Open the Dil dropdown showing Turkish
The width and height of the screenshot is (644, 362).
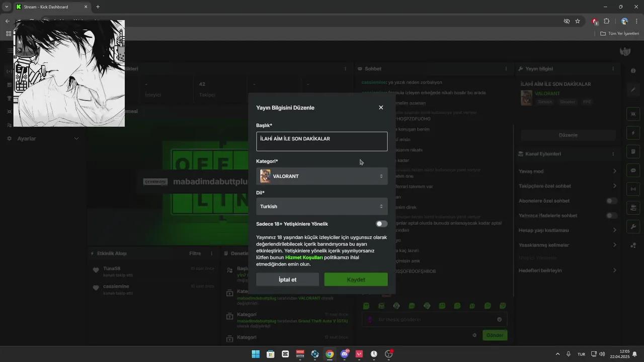[x=321, y=206]
